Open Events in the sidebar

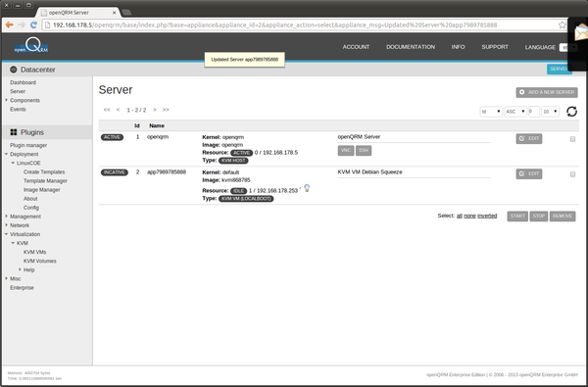[18, 109]
